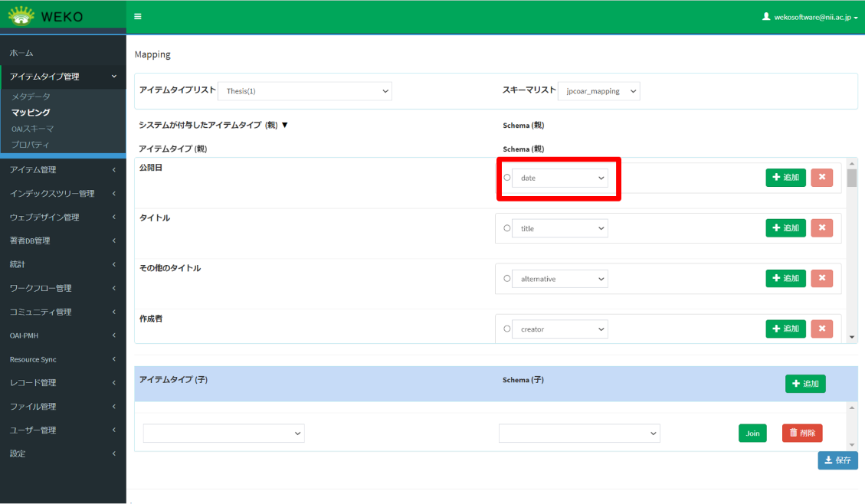865x504 pixels.
Task: Select the radio button beside date
Action: (506, 178)
